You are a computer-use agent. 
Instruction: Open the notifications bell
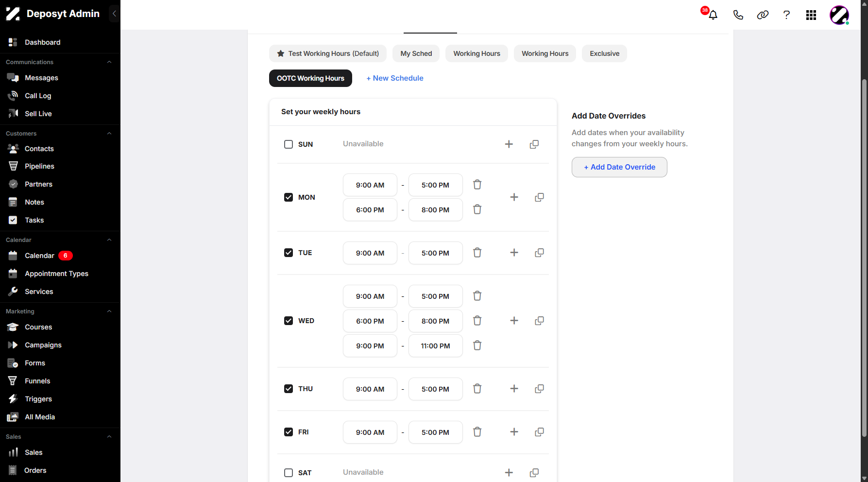[x=713, y=15]
